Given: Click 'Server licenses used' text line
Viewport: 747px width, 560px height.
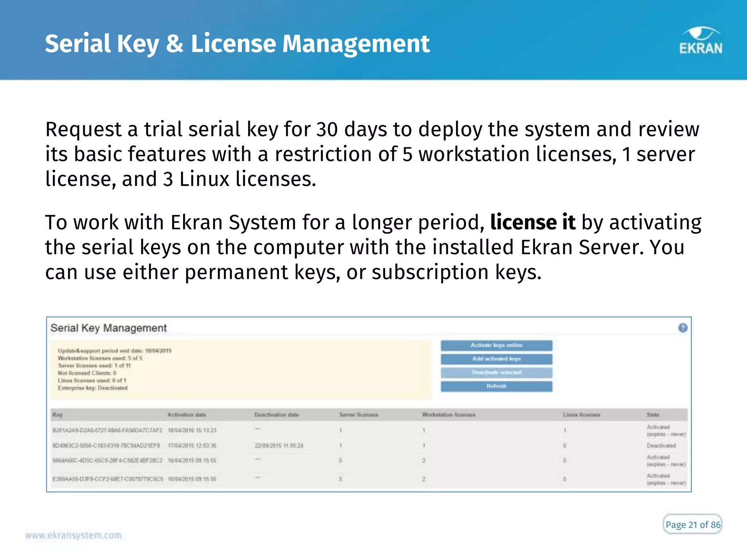Looking at the screenshot, I should [x=94, y=366].
